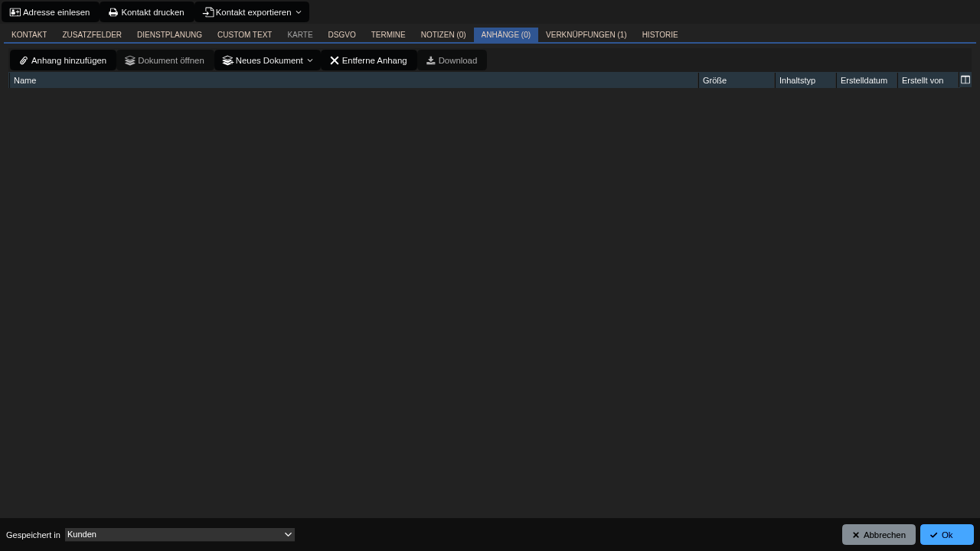
Task: Sort by the Name column header
Action: click(x=354, y=80)
